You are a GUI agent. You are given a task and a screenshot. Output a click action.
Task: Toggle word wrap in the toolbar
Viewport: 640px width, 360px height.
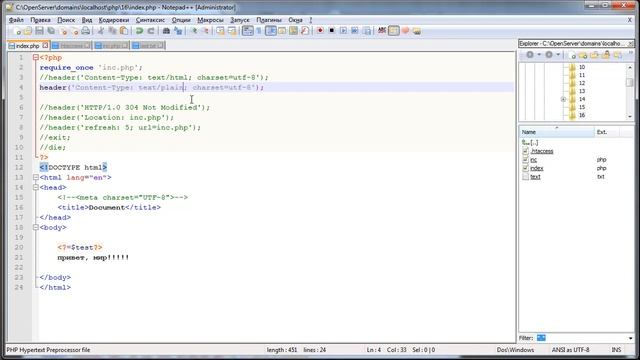(x=247, y=31)
